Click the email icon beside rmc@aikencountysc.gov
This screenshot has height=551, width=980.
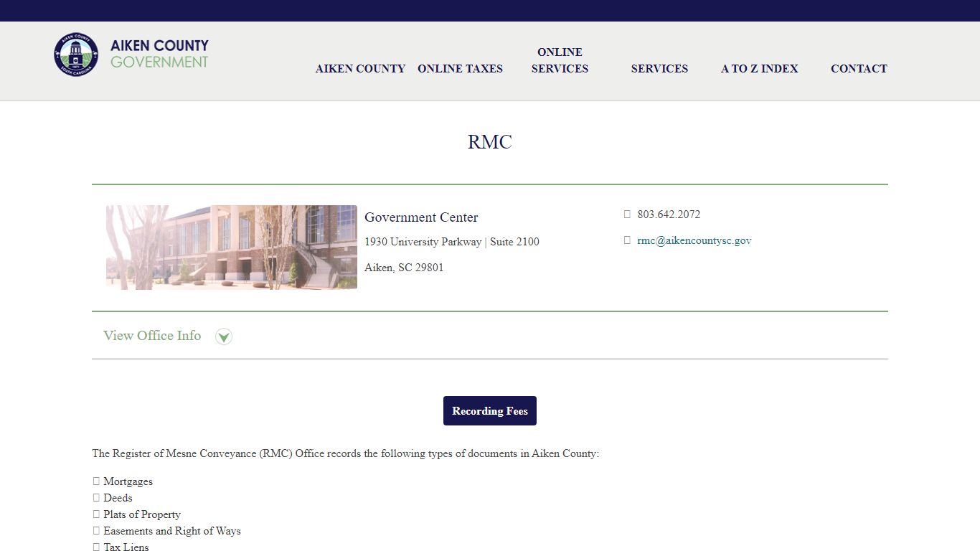(627, 241)
